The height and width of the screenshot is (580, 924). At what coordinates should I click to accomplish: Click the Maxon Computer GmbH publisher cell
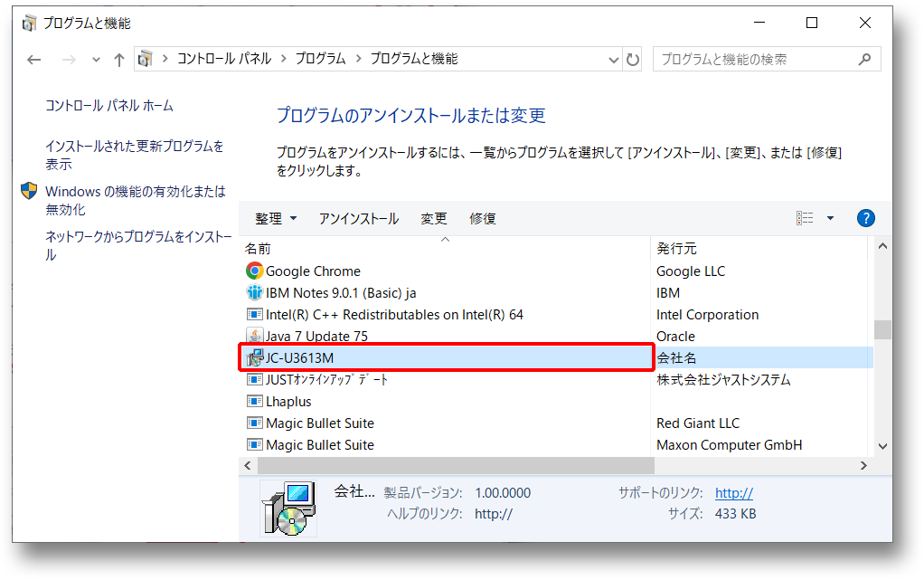pyautogui.click(x=729, y=445)
